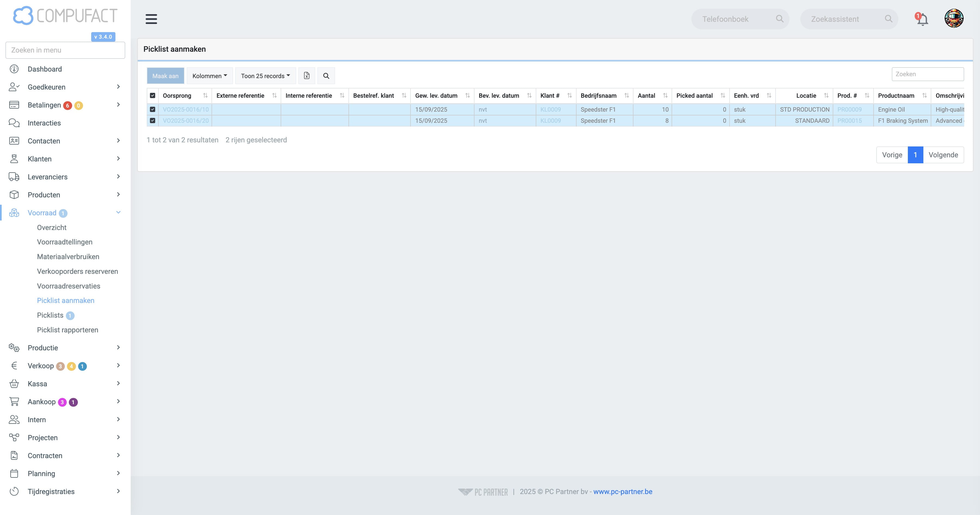The height and width of the screenshot is (515, 980).
Task: Open product link PR00015
Action: (850, 121)
